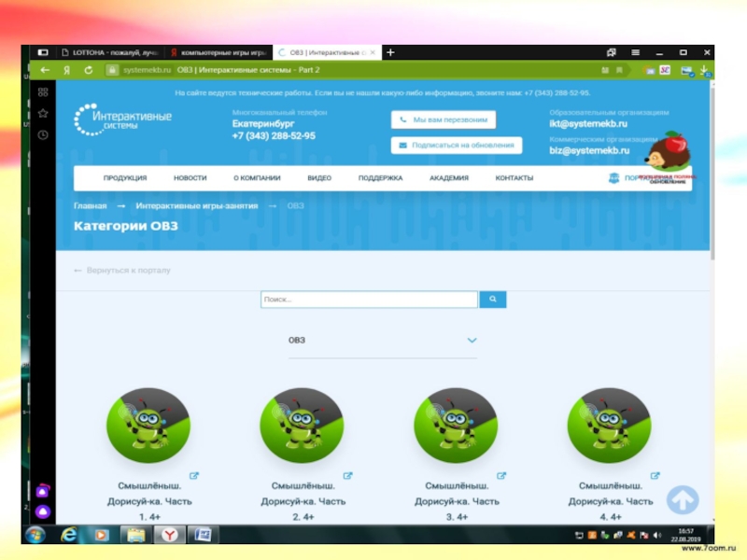Click into the Поиск search field

tap(369, 299)
